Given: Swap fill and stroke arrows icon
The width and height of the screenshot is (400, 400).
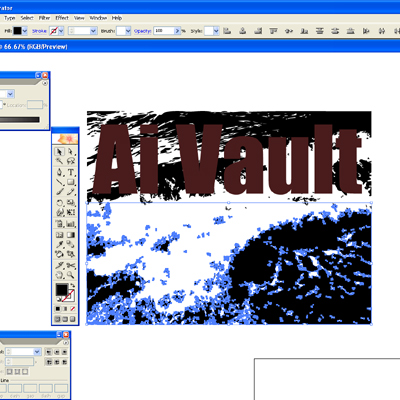Looking at the screenshot, I should pos(73,285).
